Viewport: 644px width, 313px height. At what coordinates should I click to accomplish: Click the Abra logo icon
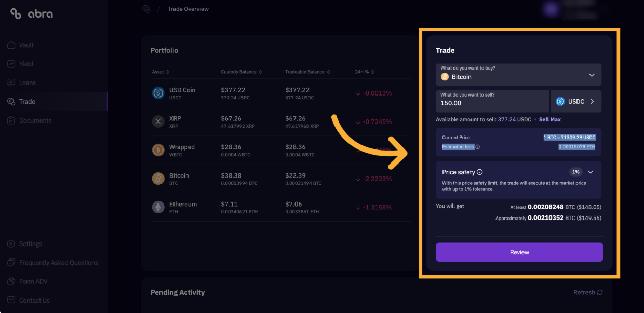tap(16, 14)
